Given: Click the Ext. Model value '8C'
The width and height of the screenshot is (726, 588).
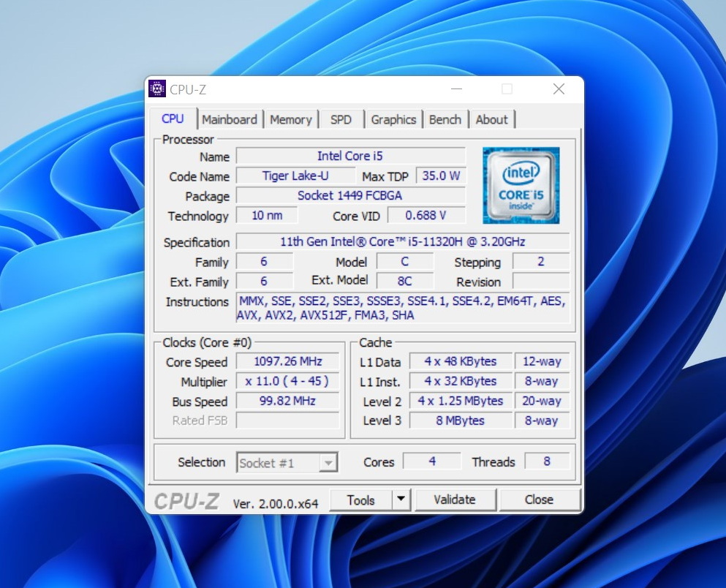Looking at the screenshot, I should (x=404, y=281).
